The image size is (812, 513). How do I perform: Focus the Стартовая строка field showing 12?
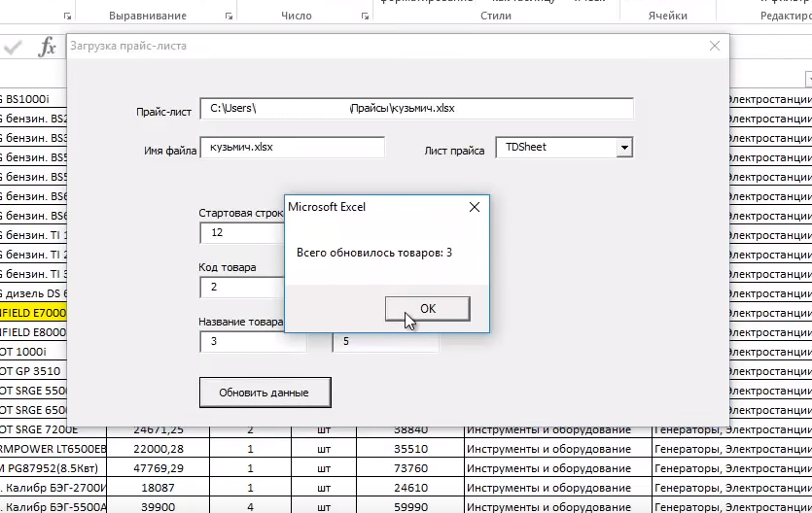click(242, 233)
